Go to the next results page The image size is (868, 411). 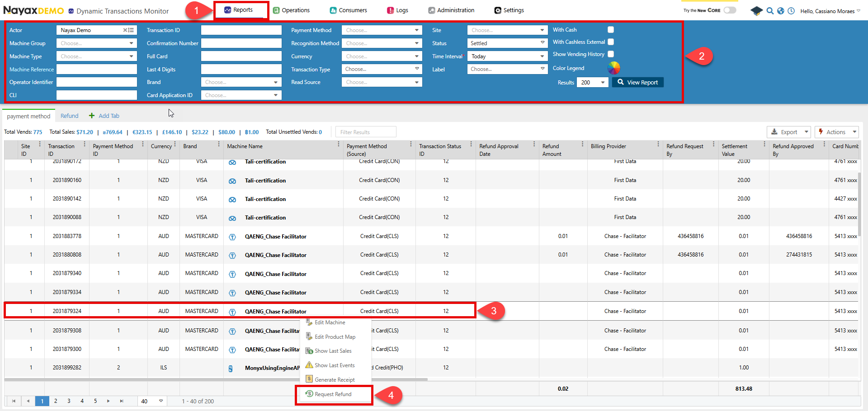(x=108, y=401)
